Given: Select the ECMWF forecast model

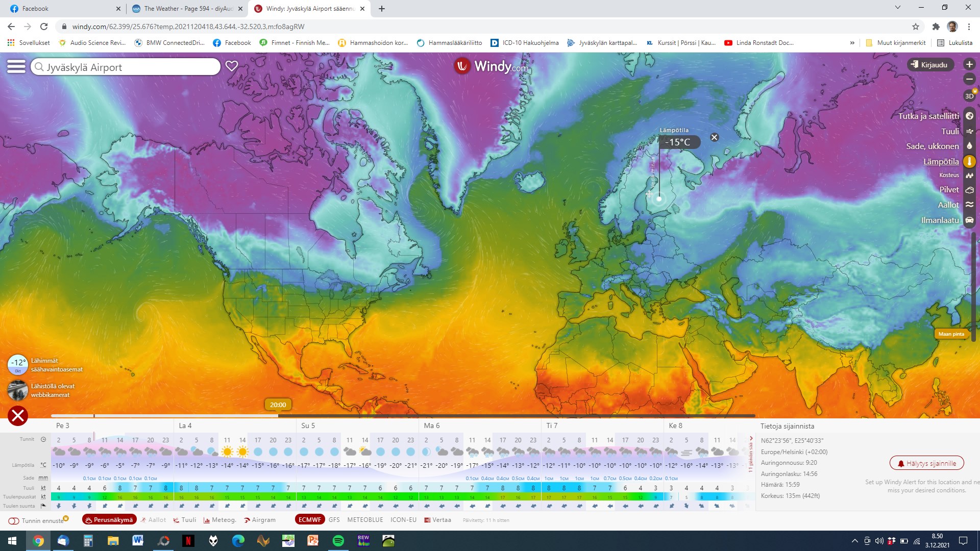Looking at the screenshot, I should click(x=310, y=520).
